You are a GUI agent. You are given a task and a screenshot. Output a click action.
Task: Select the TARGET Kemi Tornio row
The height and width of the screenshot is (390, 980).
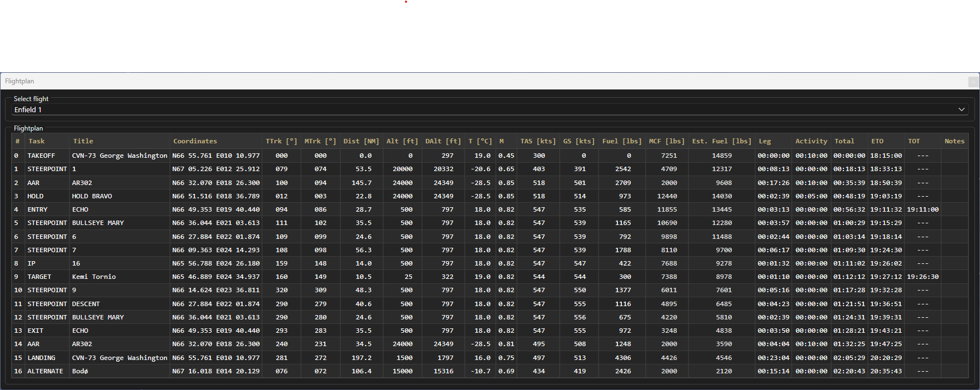point(94,277)
